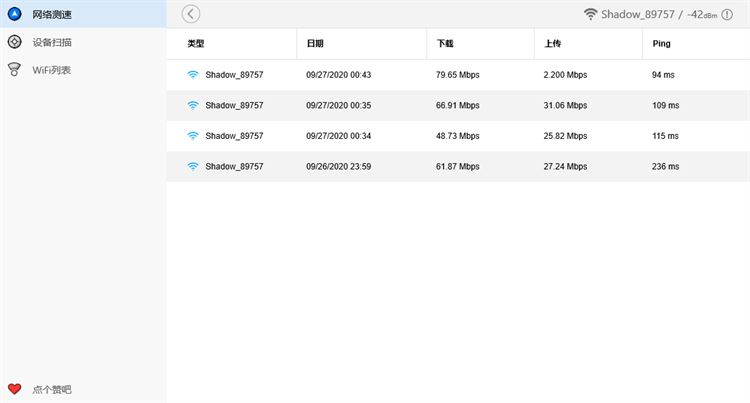This screenshot has width=750, height=403.
Task: Click ping value 236 ms
Action: pyautogui.click(x=665, y=166)
